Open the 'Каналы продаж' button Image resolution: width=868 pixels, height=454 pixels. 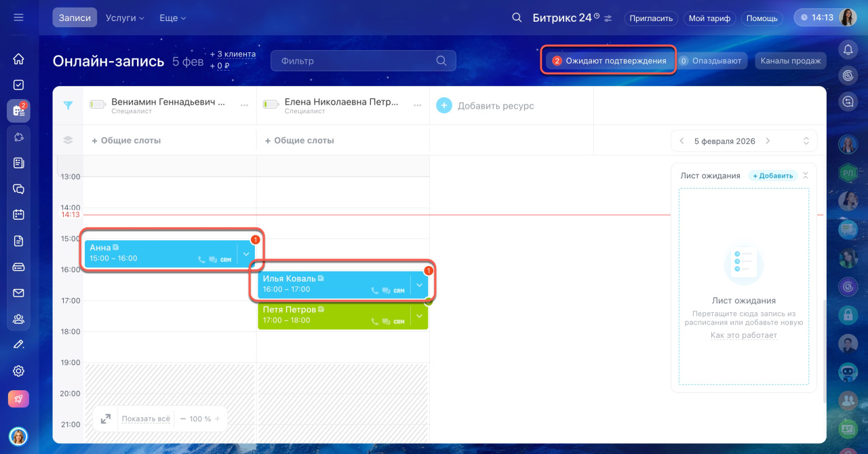[x=790, y=61]
